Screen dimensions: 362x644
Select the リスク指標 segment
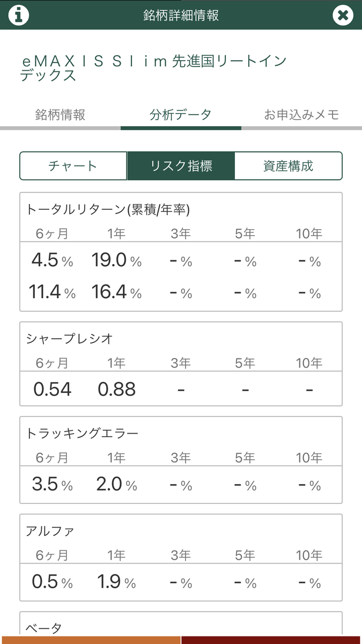click(181, 166)
